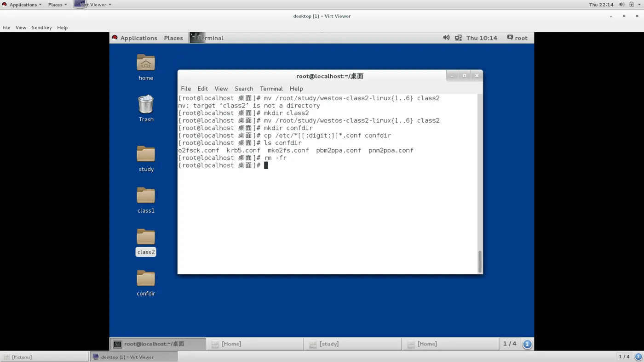644x362 pixels.
Task: Click the 'mv: target' error message line
Action: point(249,106)
